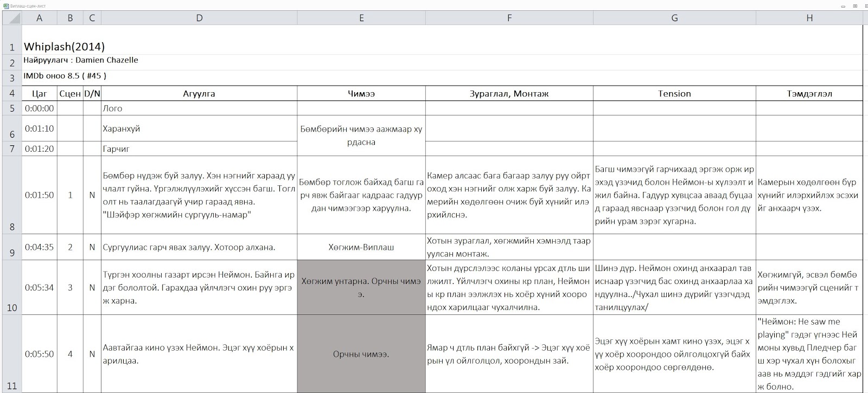This screenshot has width=868, height=393.
Task: Click the 'Агуулга' header cell
Action: click(199, 93)
